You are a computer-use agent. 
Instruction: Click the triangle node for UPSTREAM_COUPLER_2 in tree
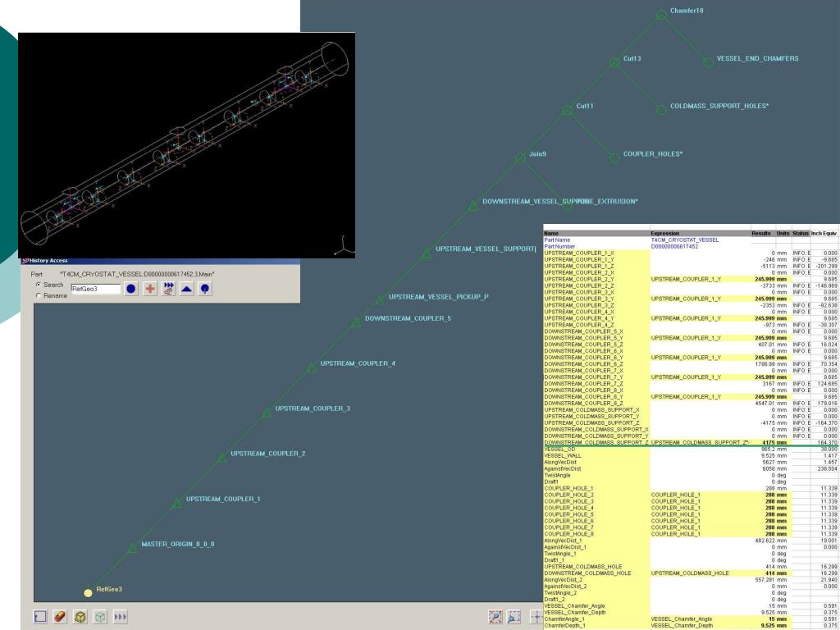(x=221, y=458)
